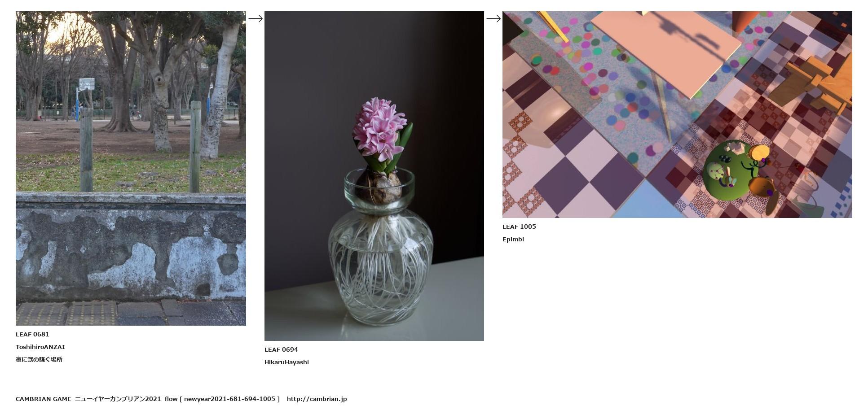The height and width of the screenshot is (410, 868).
Task: Open the park wall photo thumbnail
Action: click(x=131, y=168)
